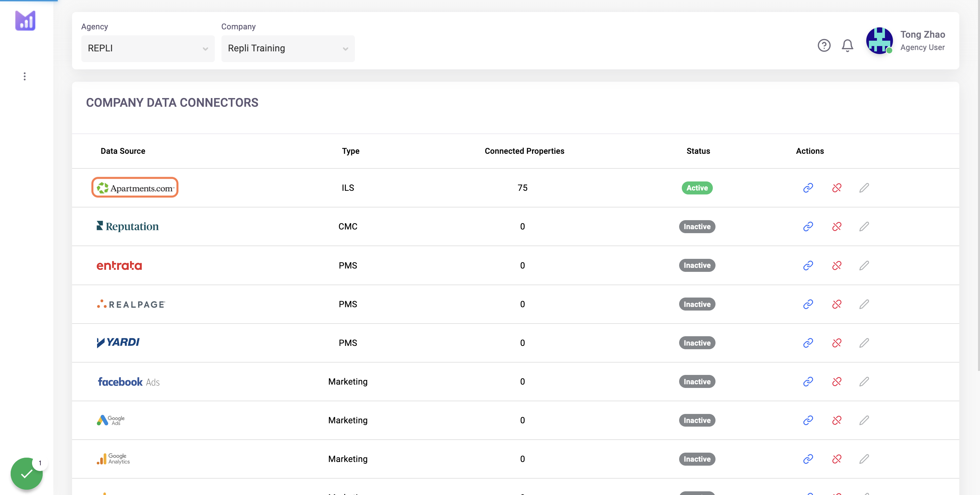The width and height of the screenshot is (980, 495).
Task: Click the red unlink icon for Reputation
Action: click(x=837, y=226)
